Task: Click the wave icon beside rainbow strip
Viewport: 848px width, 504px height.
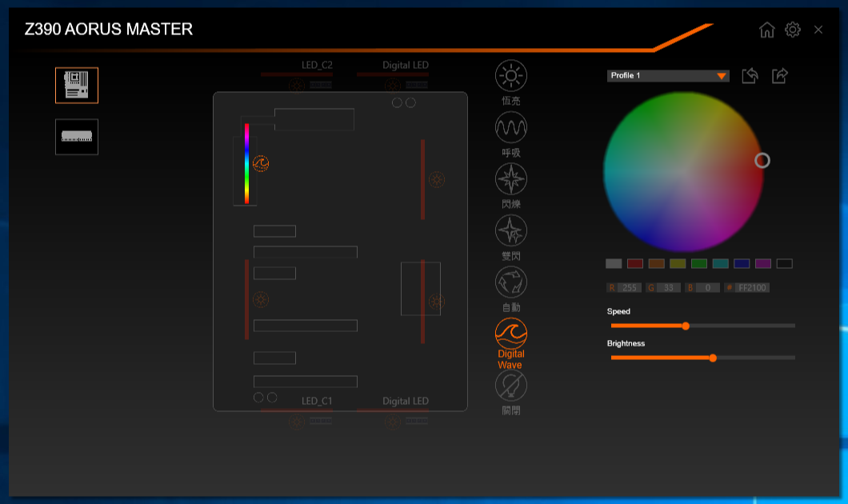Action: [x=261, y=163]
